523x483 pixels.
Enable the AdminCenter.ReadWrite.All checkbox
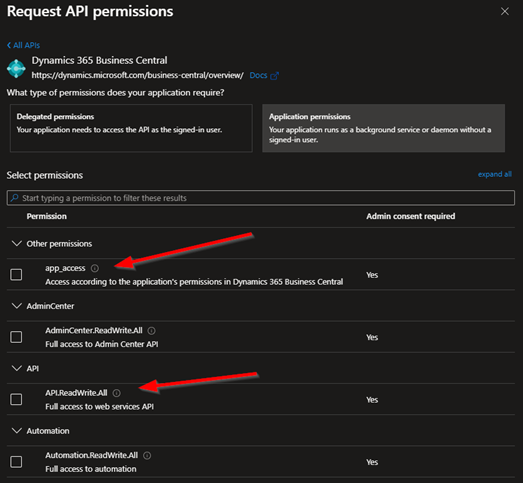16,337
